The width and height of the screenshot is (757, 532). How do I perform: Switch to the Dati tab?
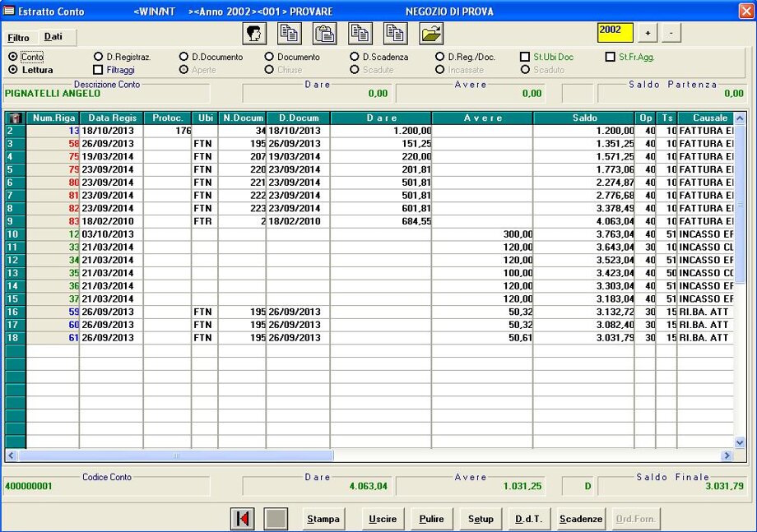pos(53,37)
